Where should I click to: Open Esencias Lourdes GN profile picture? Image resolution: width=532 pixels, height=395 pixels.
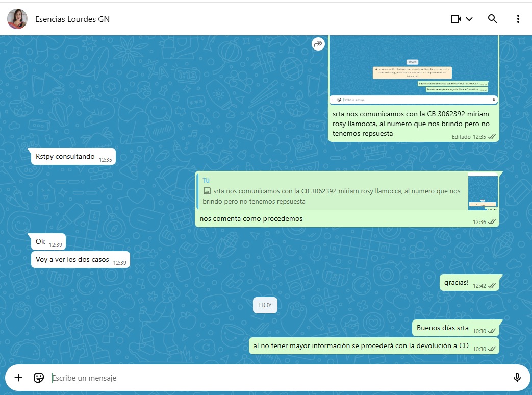[17, 19]
